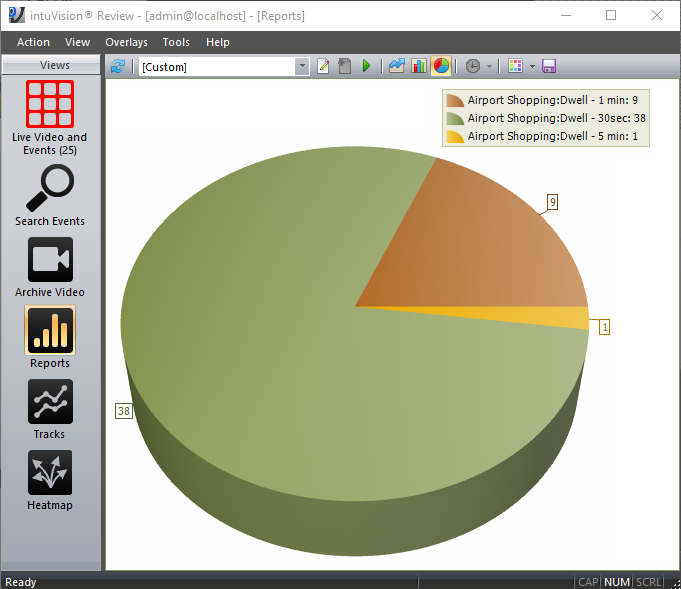Click the orange pie slice
The image size is (681, 589).
coord(478,248)
